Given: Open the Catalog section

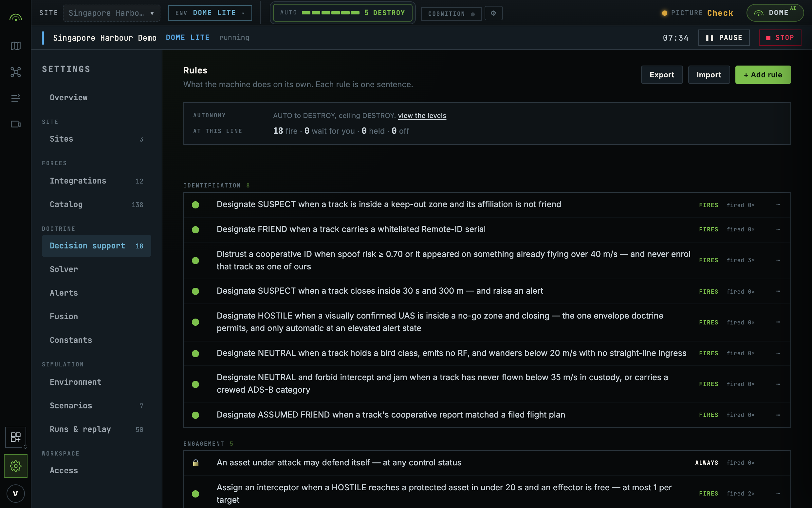Looking at the screenshot, I should (97, 204).
